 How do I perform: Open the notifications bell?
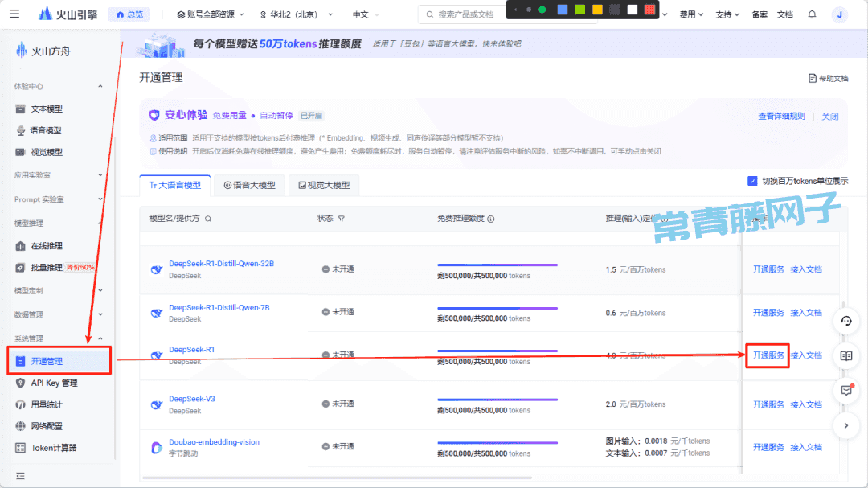(812, 14)
